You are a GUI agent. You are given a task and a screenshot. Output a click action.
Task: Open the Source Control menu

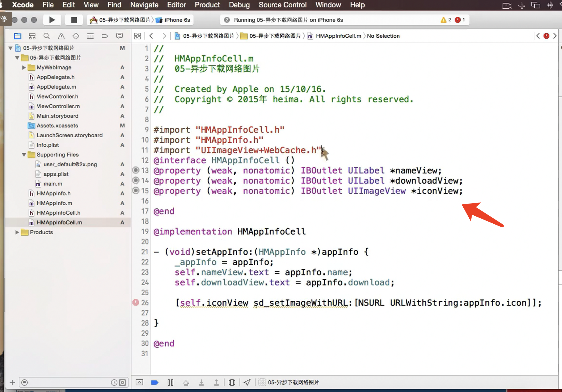point(282,5)
